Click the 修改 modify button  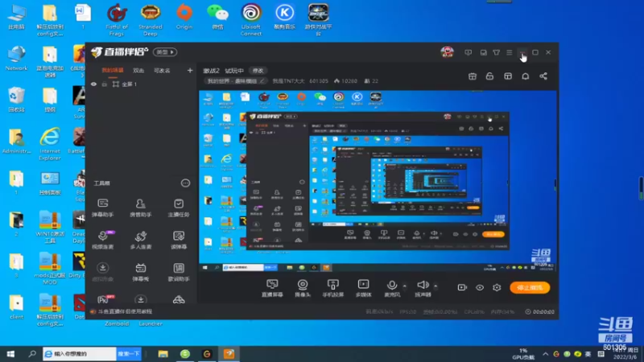pos(258,71)
